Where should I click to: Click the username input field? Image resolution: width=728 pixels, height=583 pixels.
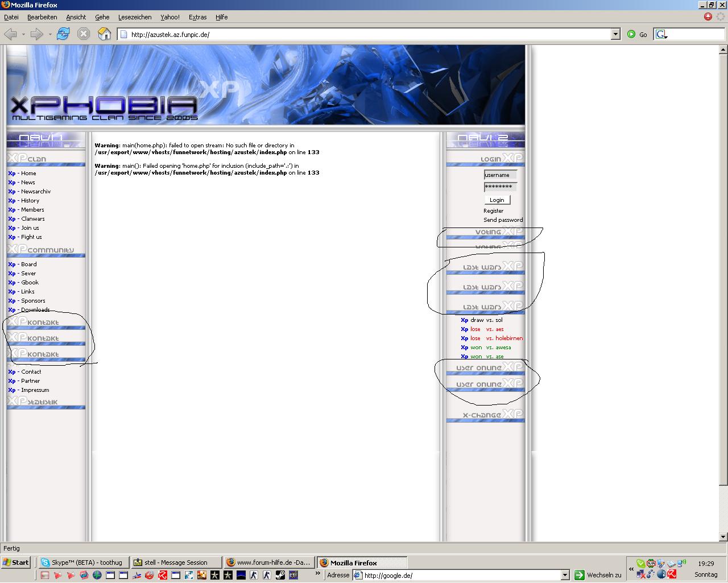coord(500,175)
